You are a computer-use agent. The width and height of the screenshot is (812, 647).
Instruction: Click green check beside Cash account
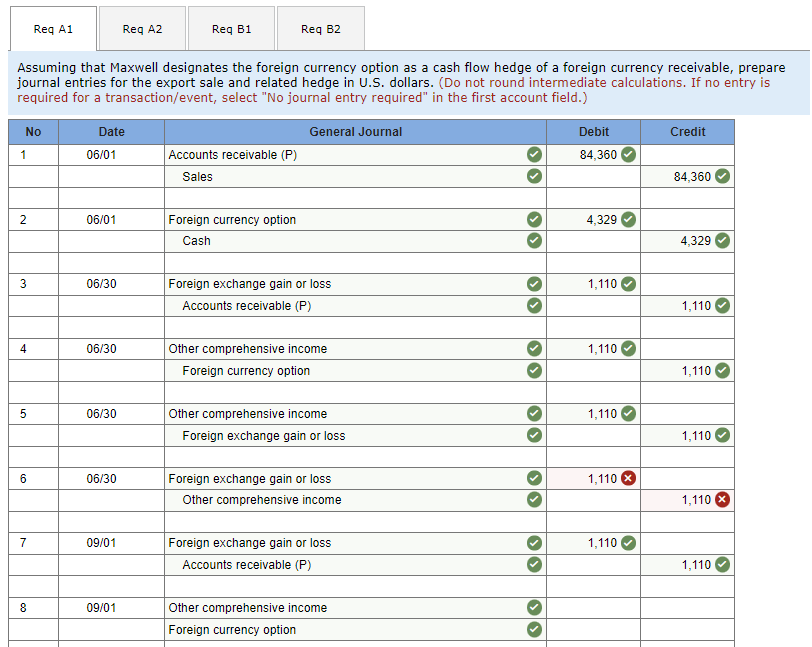tap(534, 240)
